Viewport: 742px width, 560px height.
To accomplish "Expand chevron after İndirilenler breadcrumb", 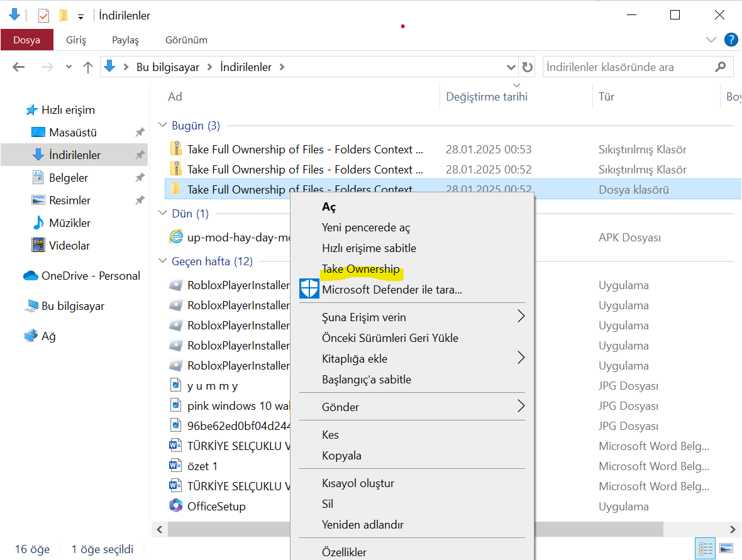I will pyautogui.click(x=282, y=67).
